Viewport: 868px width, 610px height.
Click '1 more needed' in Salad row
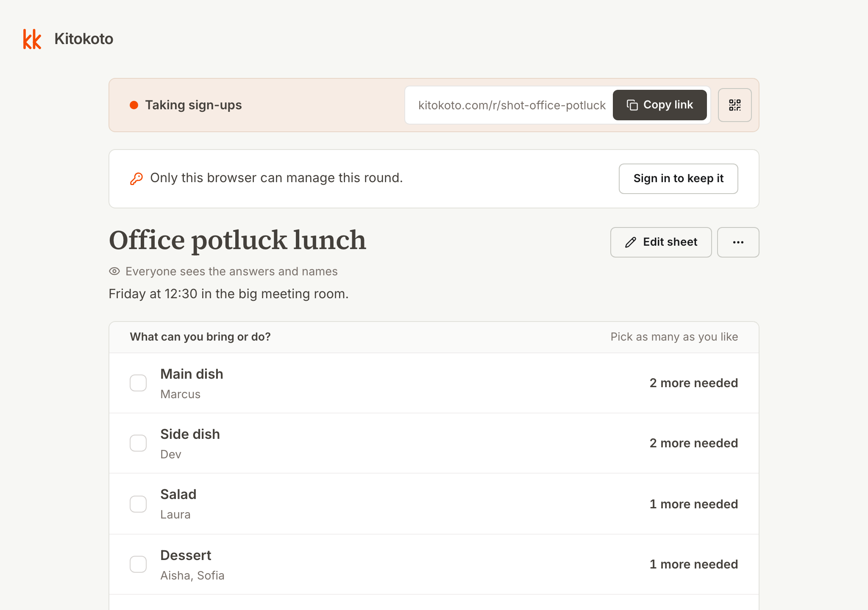(x=693, y=504)
